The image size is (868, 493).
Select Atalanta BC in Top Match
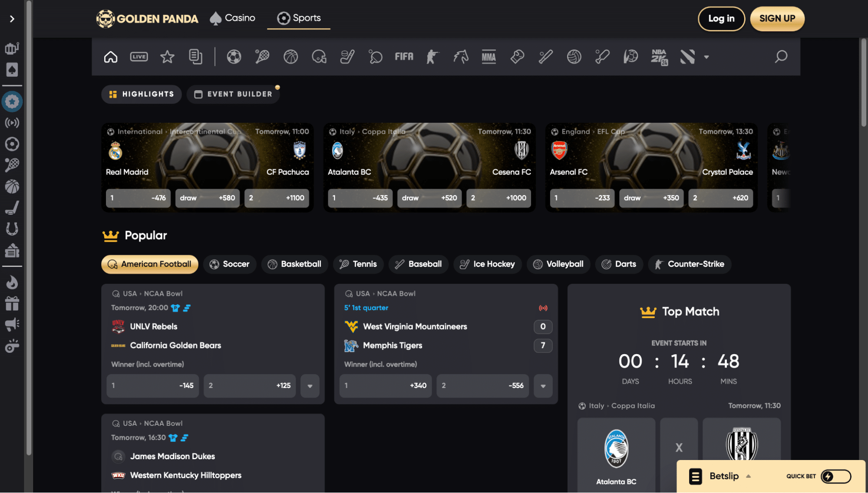[616, 455]
